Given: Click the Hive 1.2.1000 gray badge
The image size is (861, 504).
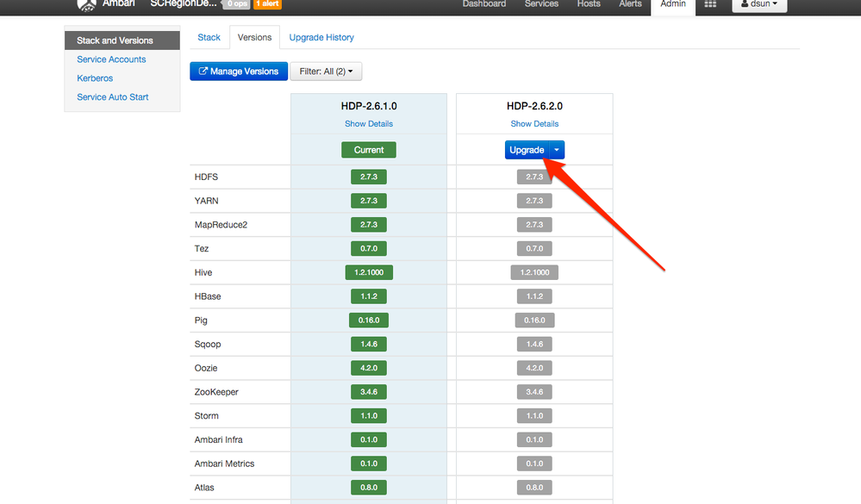Looking at the screenshot, I should click(x=534, y=272).
